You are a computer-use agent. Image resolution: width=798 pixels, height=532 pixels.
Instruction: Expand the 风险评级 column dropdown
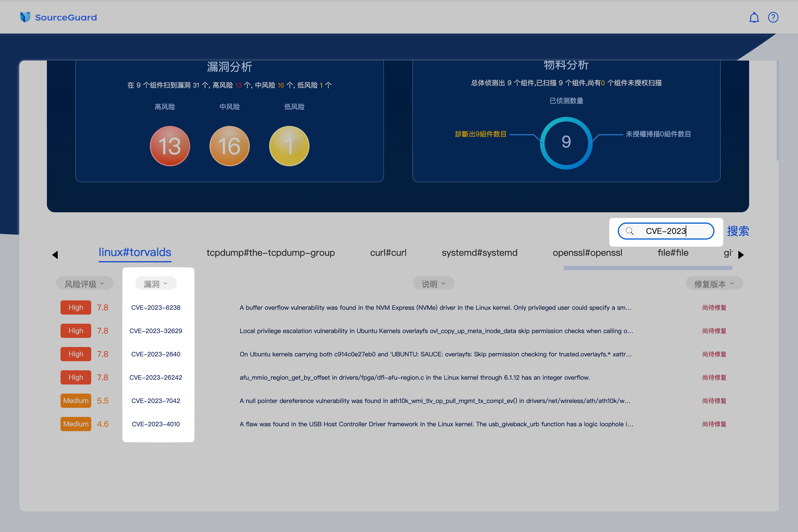click(84, 284)
